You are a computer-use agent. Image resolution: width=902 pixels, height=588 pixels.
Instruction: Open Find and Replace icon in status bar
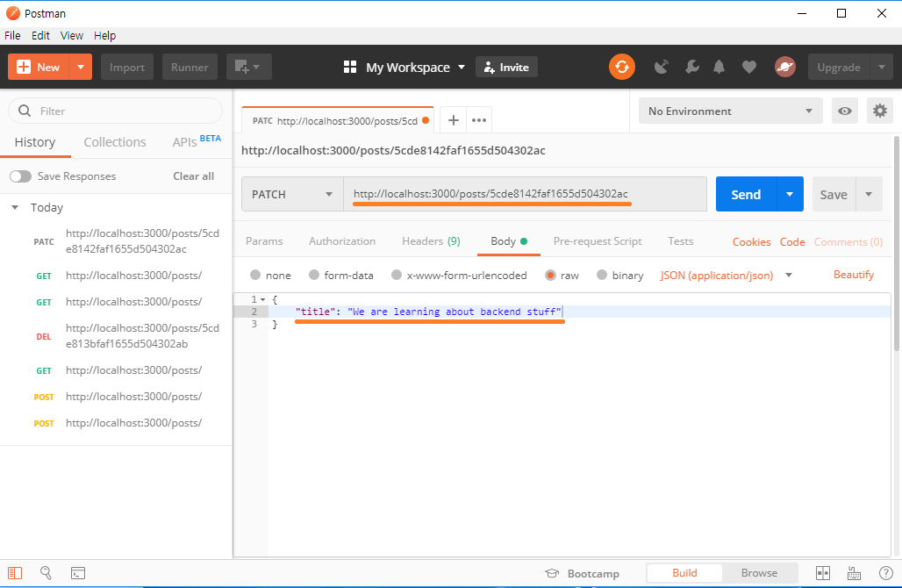click(x=46, y=573)
